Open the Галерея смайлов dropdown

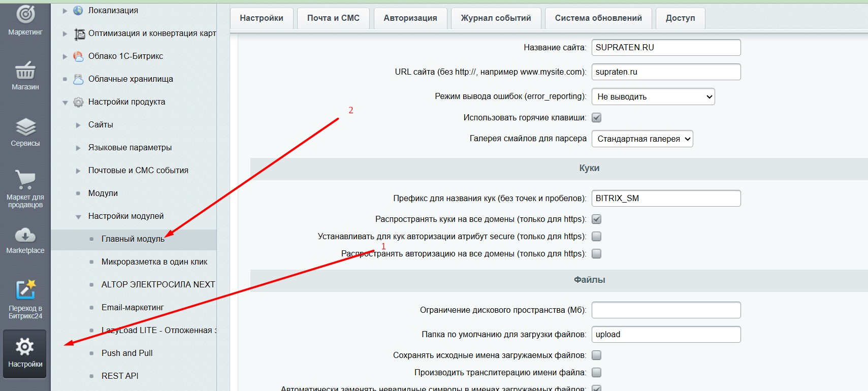(642, 139)
